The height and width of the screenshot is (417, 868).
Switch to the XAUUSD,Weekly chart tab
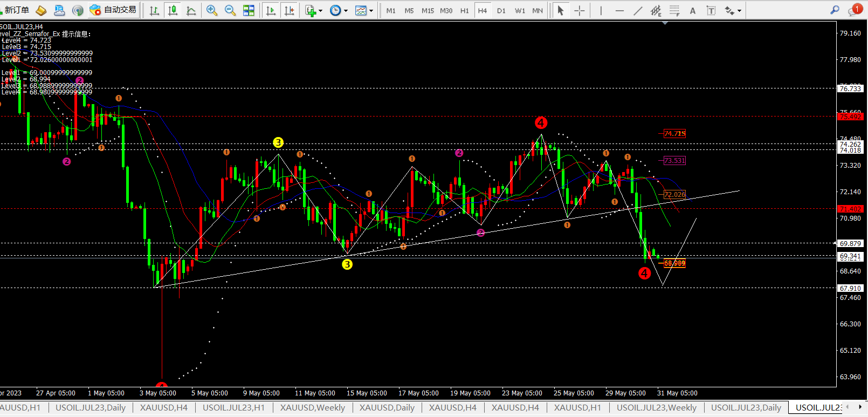pyautogui.click(x=313, y=407)
